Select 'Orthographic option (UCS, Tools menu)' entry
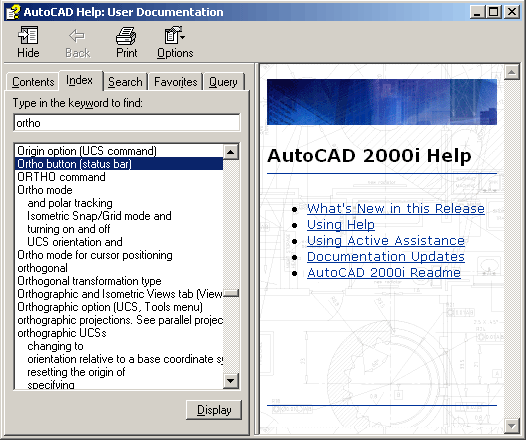Image resolution: width=526 pixels, height=440 pixels. [x=119, y=307]
